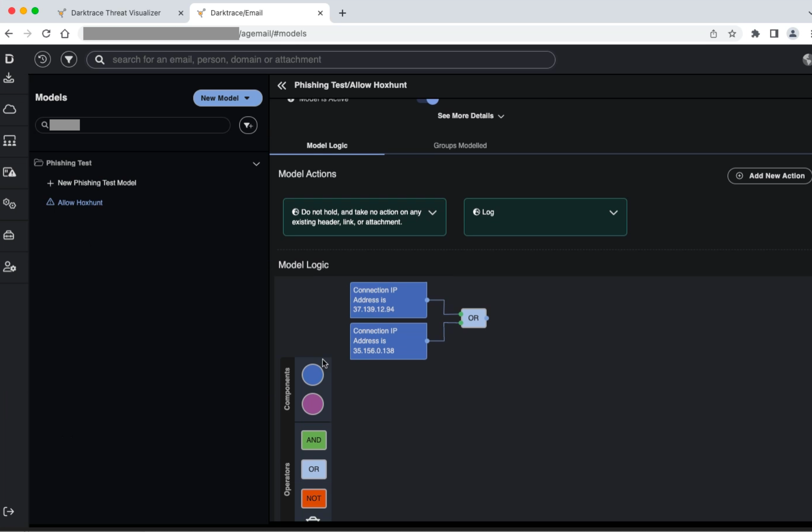Switch to Darktrace Threat Visualizer browser tab
The image size is (812, 532).
(116, 13)
